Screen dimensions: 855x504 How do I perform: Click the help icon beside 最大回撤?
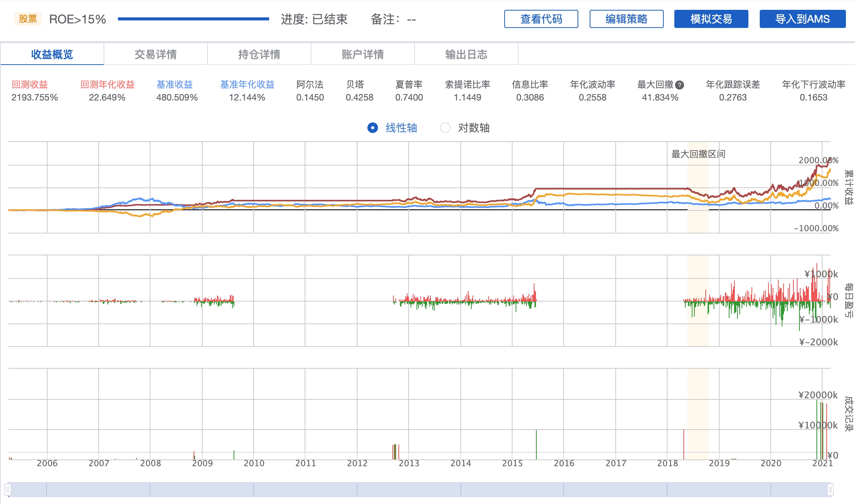click(x=679, y=85)
